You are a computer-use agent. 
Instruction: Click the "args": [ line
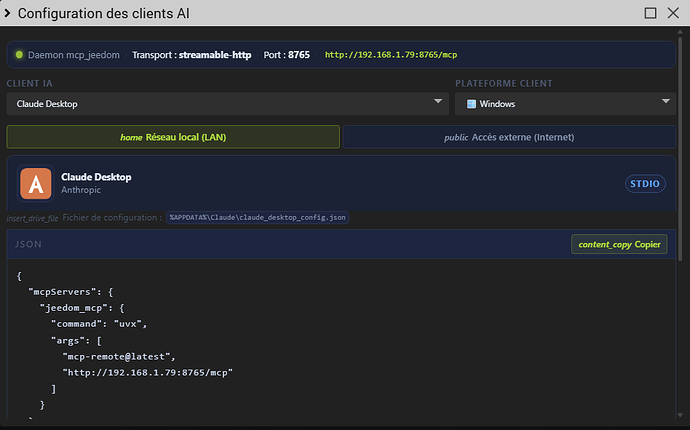(76, 341)
